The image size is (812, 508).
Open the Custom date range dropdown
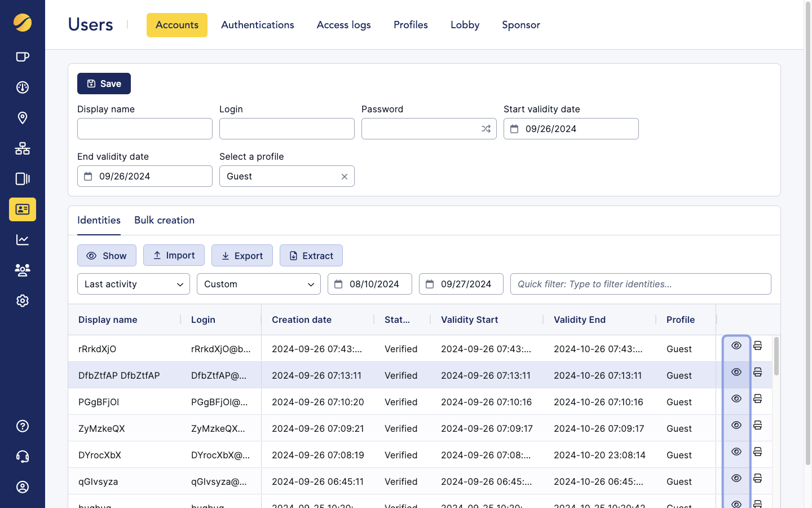(259, 284)
